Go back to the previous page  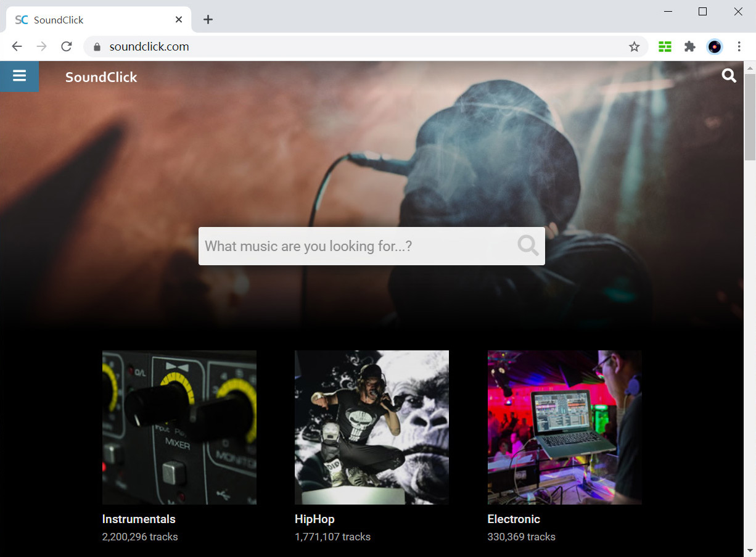[x=17, y=47]
